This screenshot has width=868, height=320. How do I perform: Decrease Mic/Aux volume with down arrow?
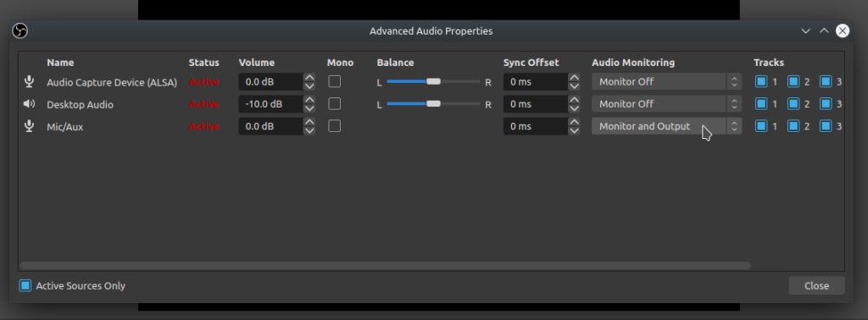coord(309,130)
